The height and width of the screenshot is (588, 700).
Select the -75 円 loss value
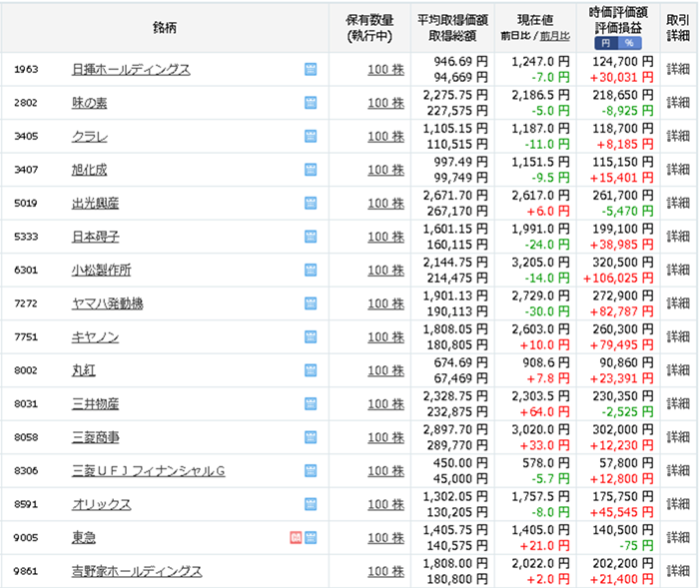click(x=636, y=546)
